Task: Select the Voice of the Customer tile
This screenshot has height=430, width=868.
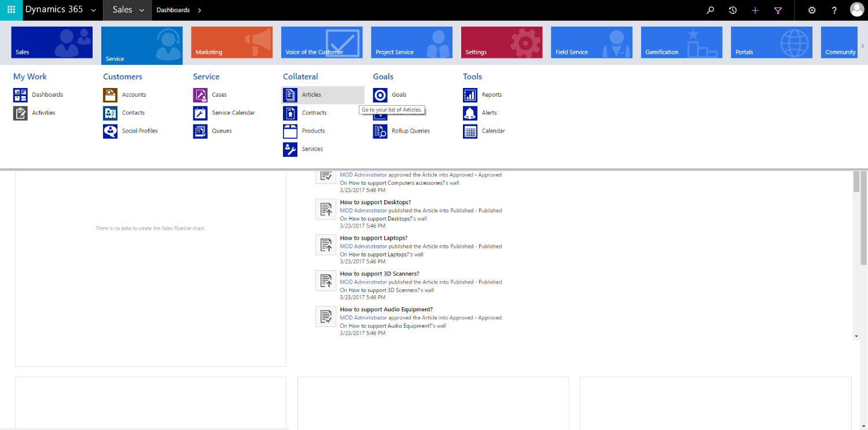Action: pos(322,42)
